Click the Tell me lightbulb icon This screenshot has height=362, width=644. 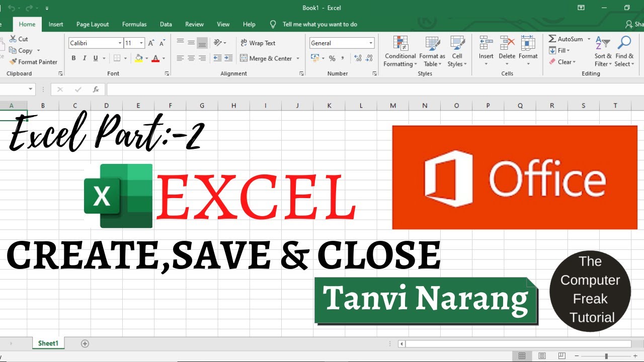point(273,24)
